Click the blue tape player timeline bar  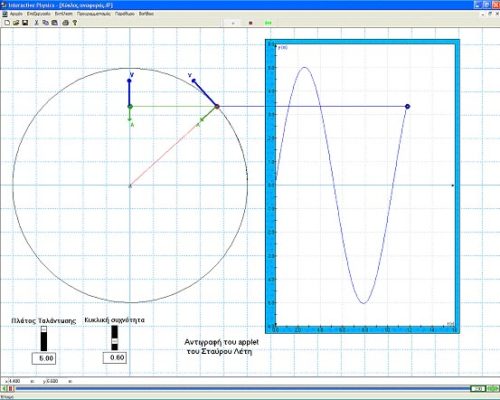point(243,389)
